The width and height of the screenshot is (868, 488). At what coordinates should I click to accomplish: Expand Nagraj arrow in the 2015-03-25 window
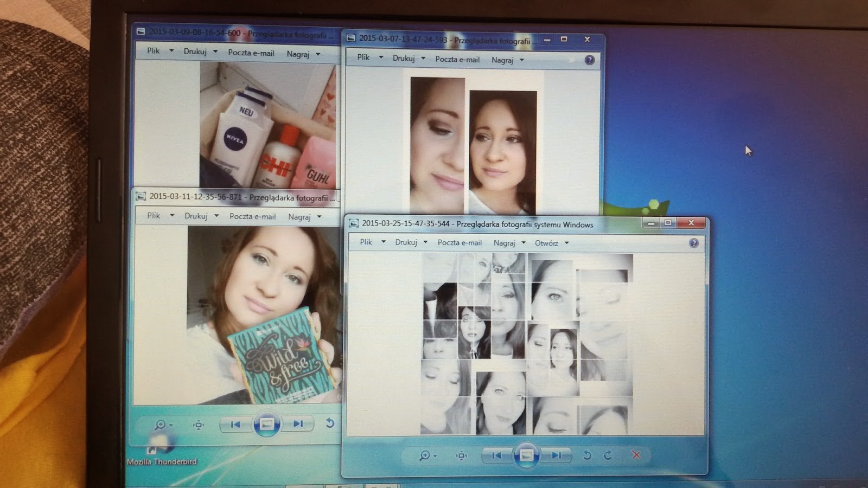point(524,243)
